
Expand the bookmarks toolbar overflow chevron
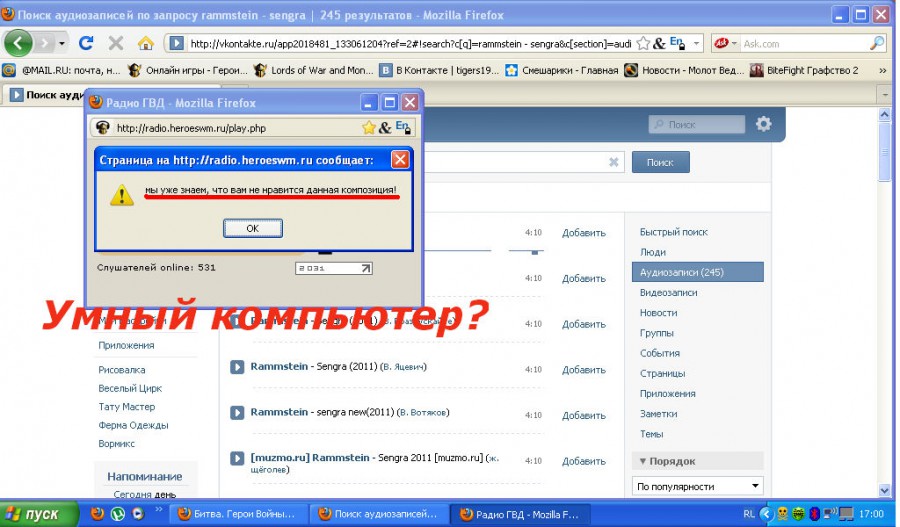[882, 70]
